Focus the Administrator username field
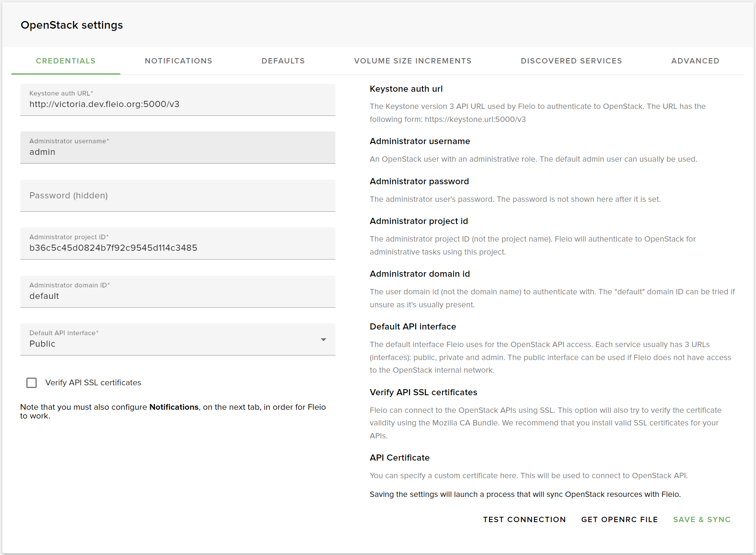 [178, 152]
